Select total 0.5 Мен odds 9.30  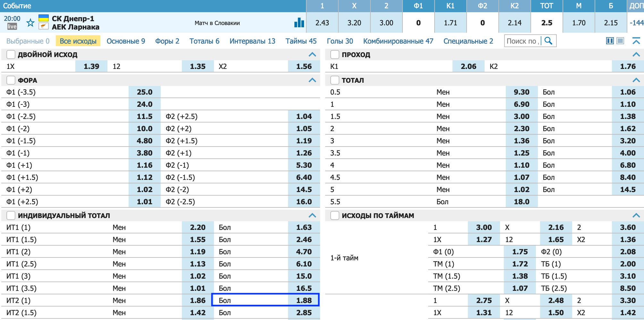click(522, 92)
